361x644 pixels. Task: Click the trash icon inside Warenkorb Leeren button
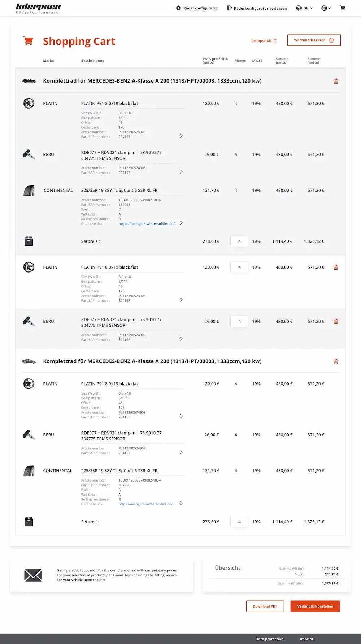[x=331, y=40]
